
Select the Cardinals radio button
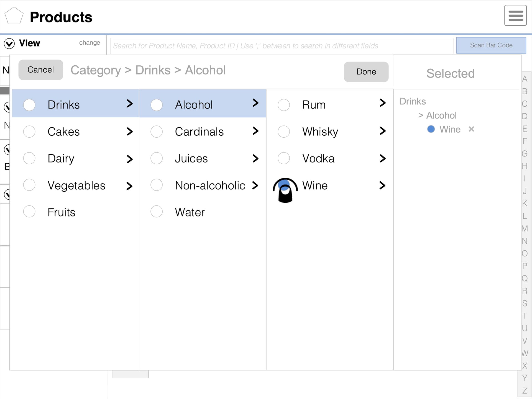tap(157, 132)
